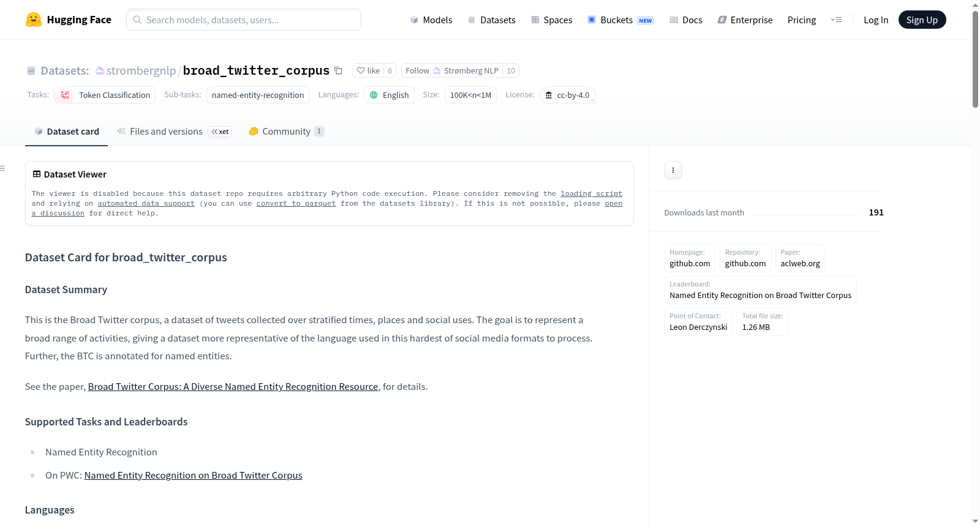
Task: Open the Broad Twitter Corpus paper link
Action: [233, 387]
